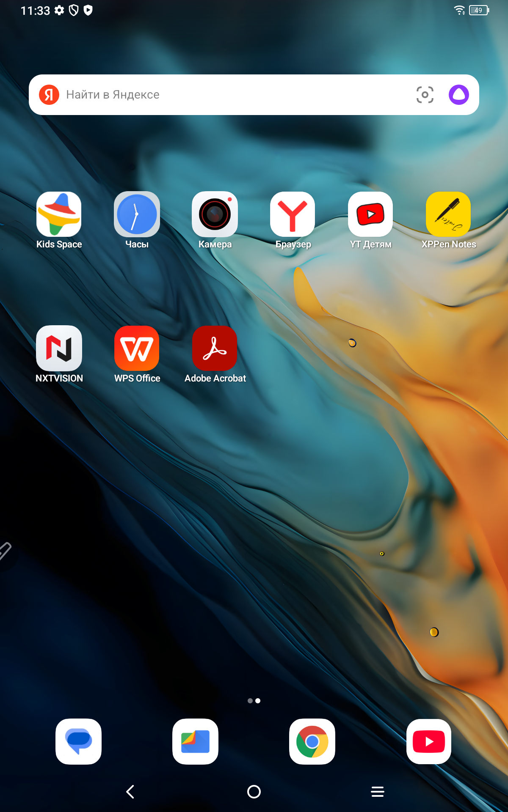This screenshot has width=508, height=812.
Task: Tap the Найти в Яндексе search field
Action: [254, 95]
